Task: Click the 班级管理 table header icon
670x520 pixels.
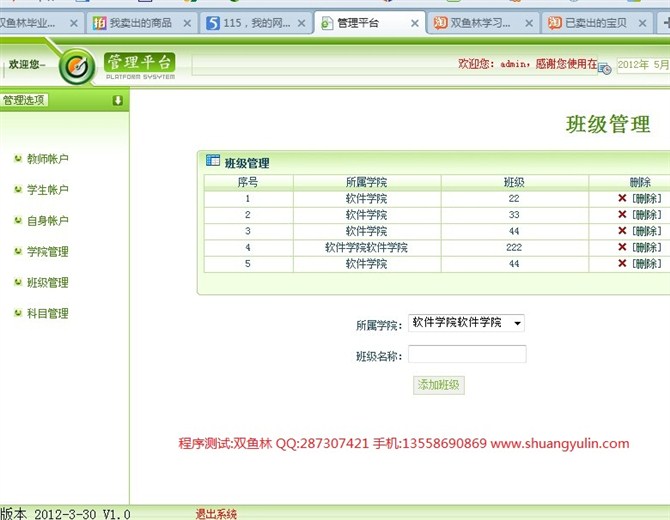Action: pos(213,160)
